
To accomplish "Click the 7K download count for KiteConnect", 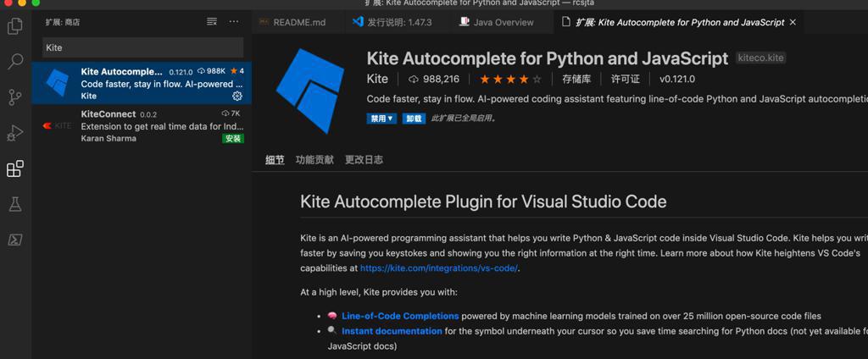I will point(231,113).
